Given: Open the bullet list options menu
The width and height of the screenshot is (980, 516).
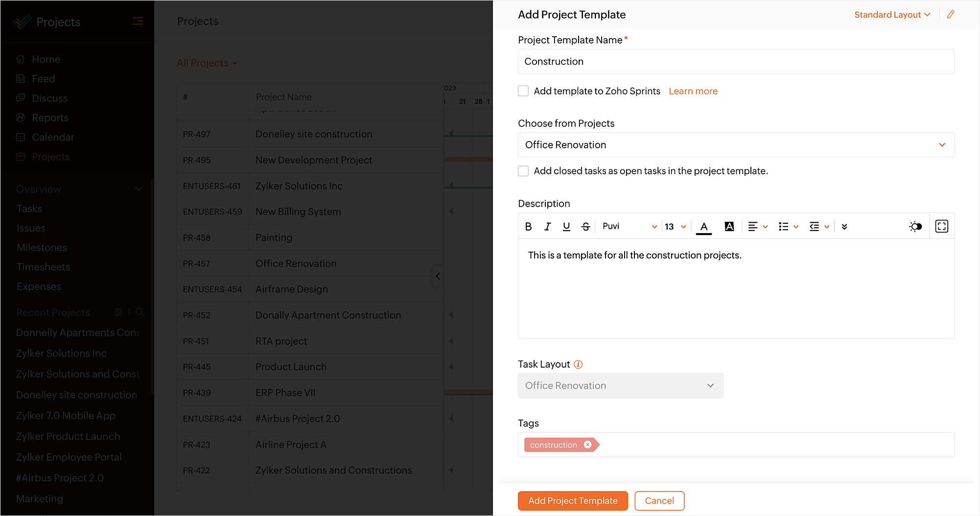Looking at the screenshot, I should click(788, 226).
